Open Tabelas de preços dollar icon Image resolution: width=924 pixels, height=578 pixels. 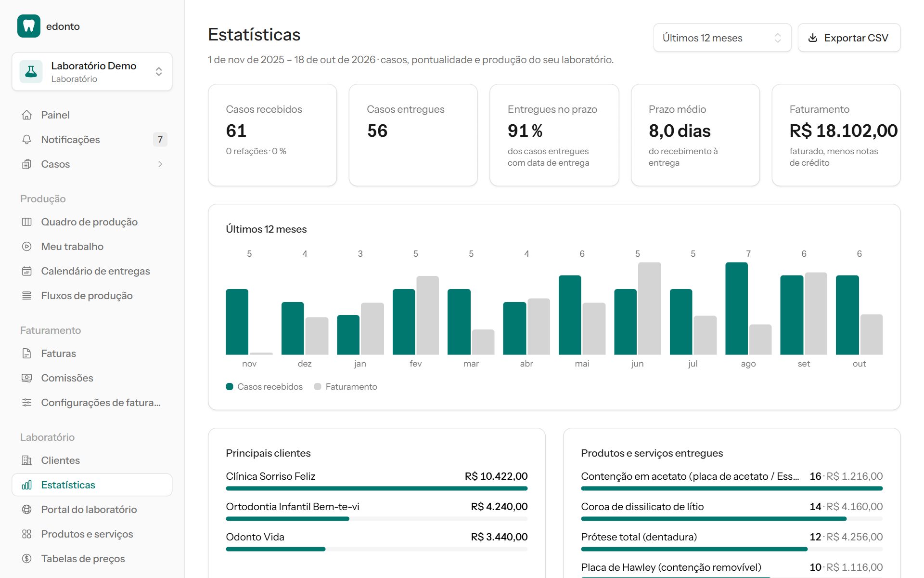pyautogui.click(x=27, y=559)
